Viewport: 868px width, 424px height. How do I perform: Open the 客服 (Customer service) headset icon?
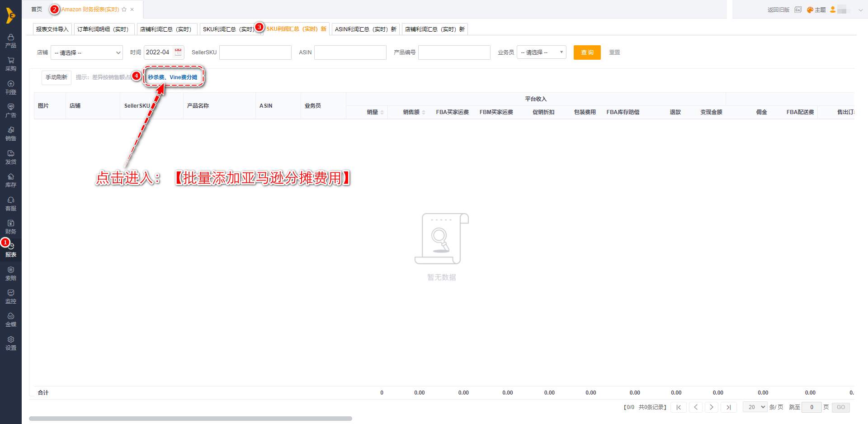pos(11,204)
